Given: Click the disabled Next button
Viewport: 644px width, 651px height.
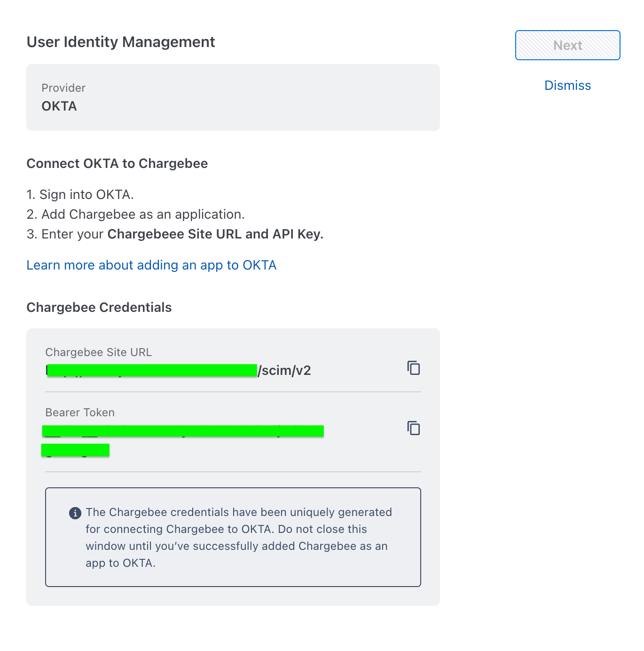Looking at the screenshot, I should coord(567,45).
